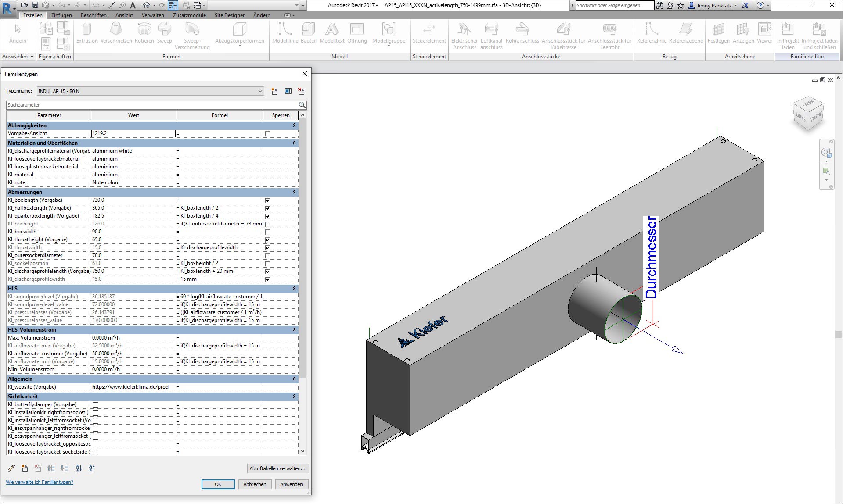Click the thin lines toggle icon in quick access toolbar

pos(173,5)
